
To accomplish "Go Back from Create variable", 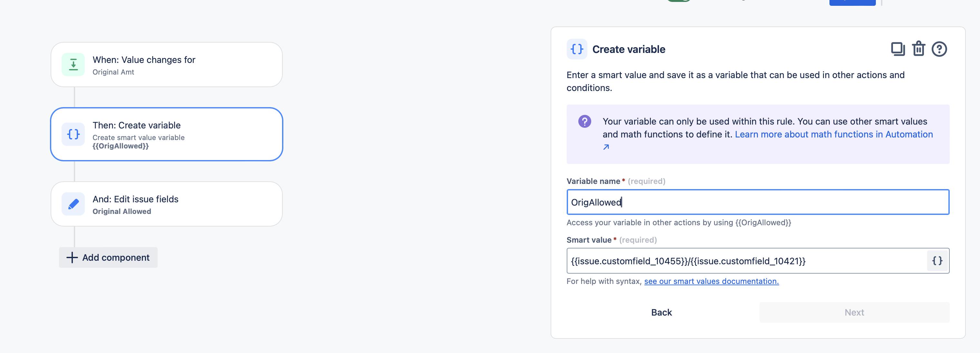I will [661, 313].
